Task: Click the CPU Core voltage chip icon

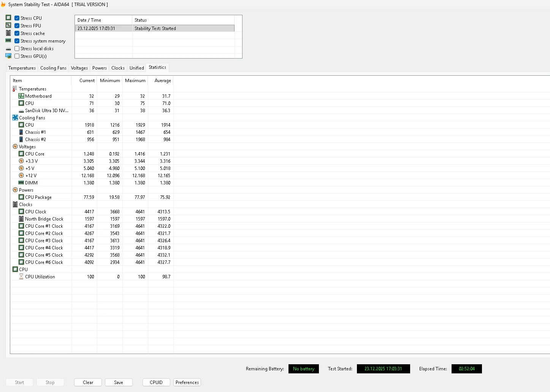Action: pos(21,154)
